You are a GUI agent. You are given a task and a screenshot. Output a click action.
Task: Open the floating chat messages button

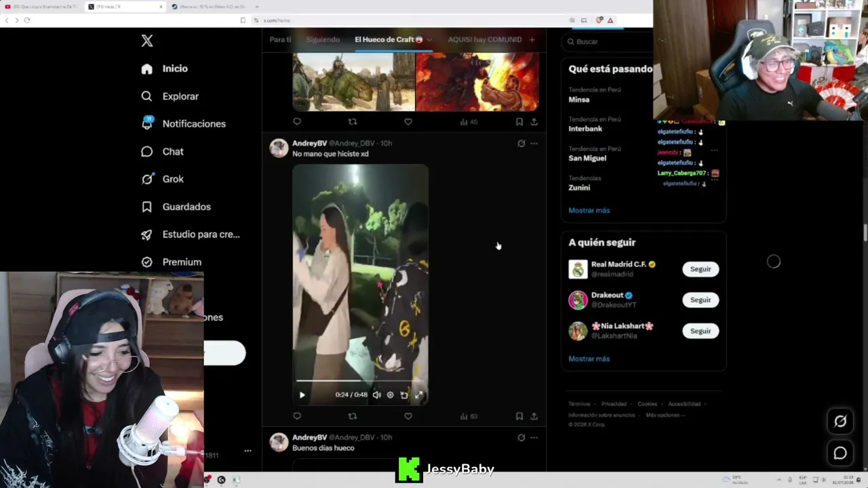coord(840,453)
